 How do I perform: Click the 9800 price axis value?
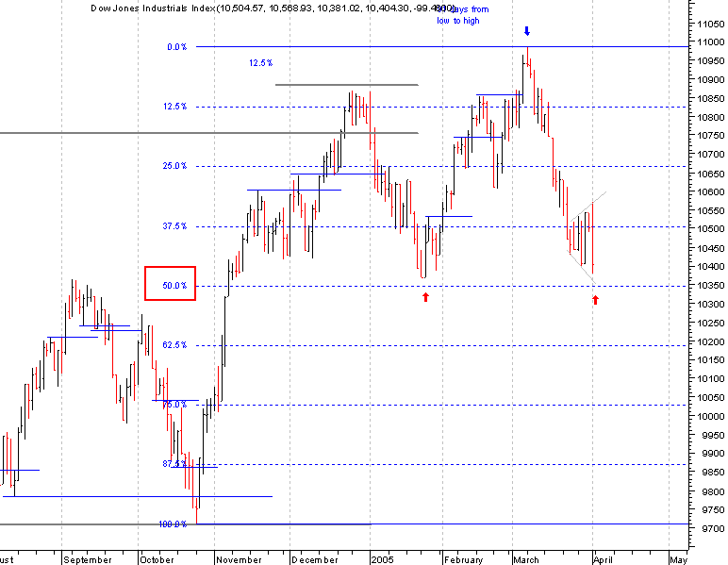click(712, 491)
